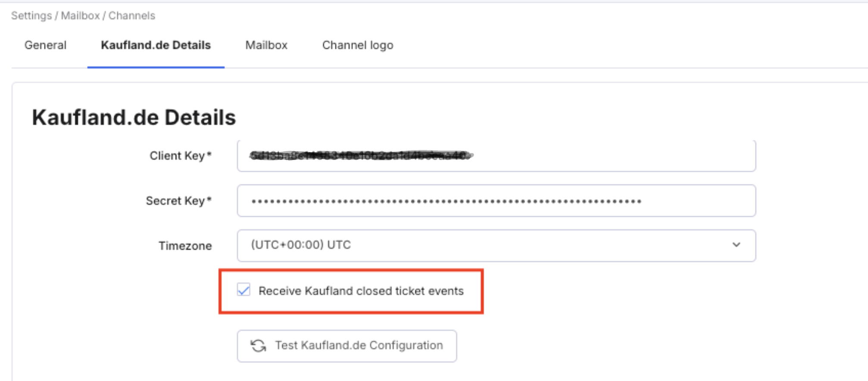This screenshot has width=868, height=381.
Task: Click the 'Receive Kaufland closed ticket events' label text
Action: tap(361, 291)
